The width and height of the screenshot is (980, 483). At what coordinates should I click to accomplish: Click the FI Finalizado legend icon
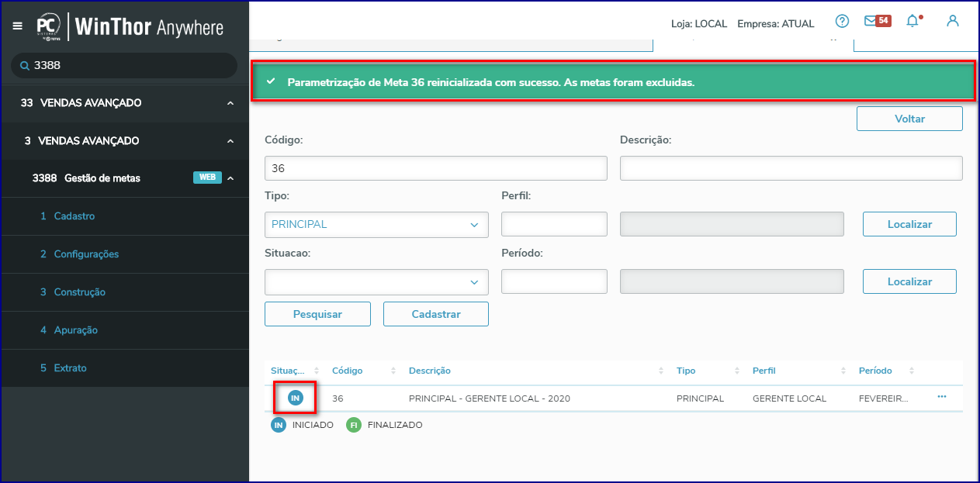tap(354, 425)
